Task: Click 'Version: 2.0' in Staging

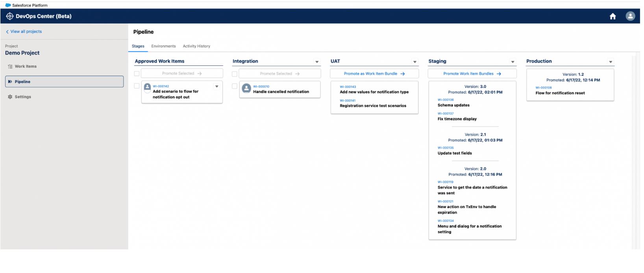Action: pyautogui.click(x=475, y=169)
